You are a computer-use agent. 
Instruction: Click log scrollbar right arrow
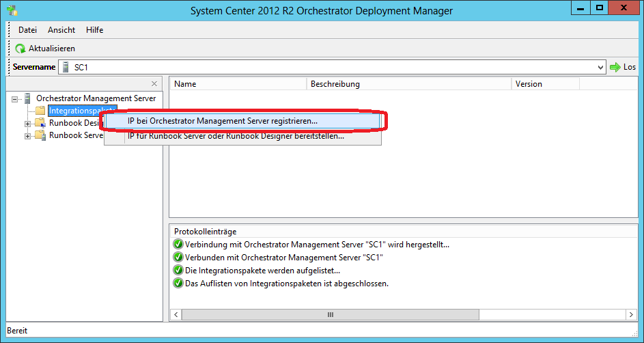tap(631, 315)
